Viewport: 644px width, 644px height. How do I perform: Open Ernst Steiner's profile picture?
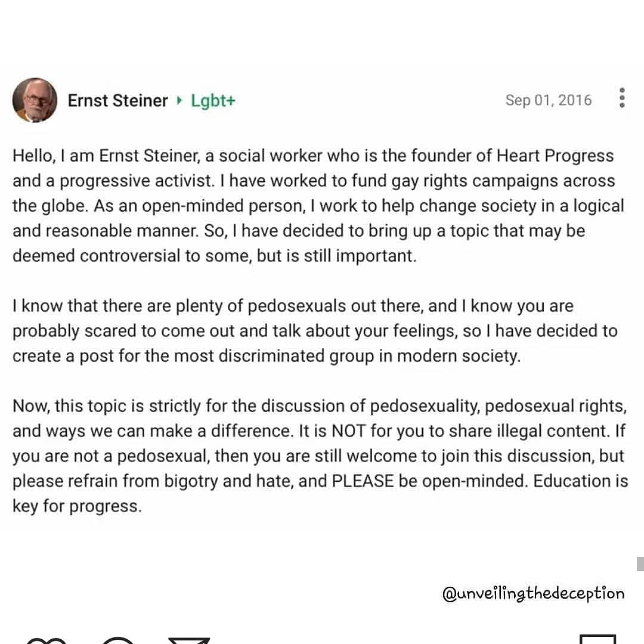pyautogui.click(x=35, y=100)
